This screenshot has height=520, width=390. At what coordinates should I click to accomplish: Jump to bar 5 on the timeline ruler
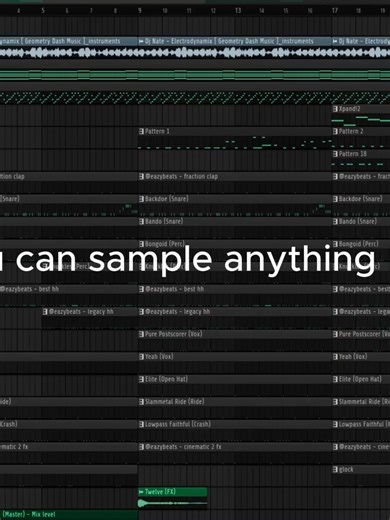point(43,10)
